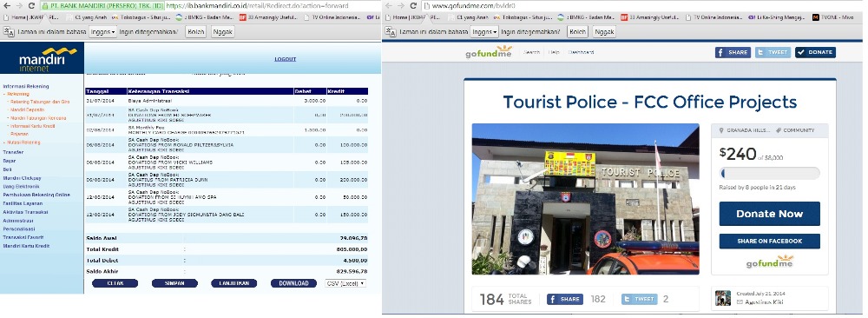Reload the GoFundMe page

coord(413,5)
